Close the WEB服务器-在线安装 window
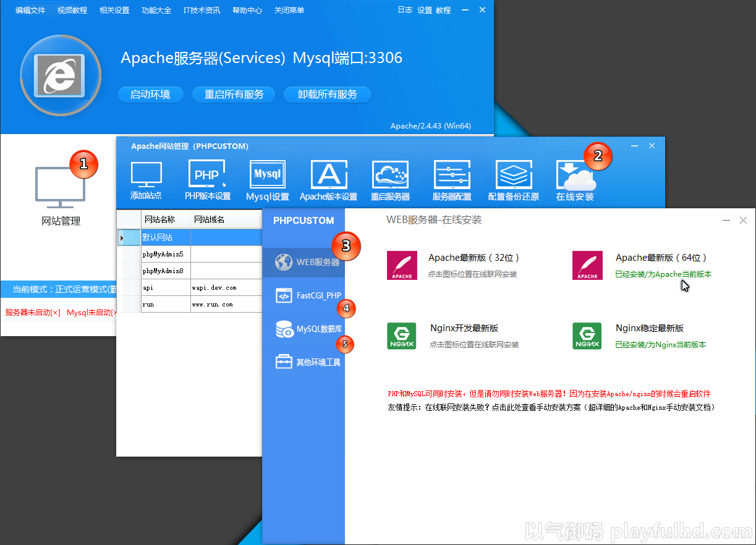This screenshot has height=545, width=756. pos(743,220)
